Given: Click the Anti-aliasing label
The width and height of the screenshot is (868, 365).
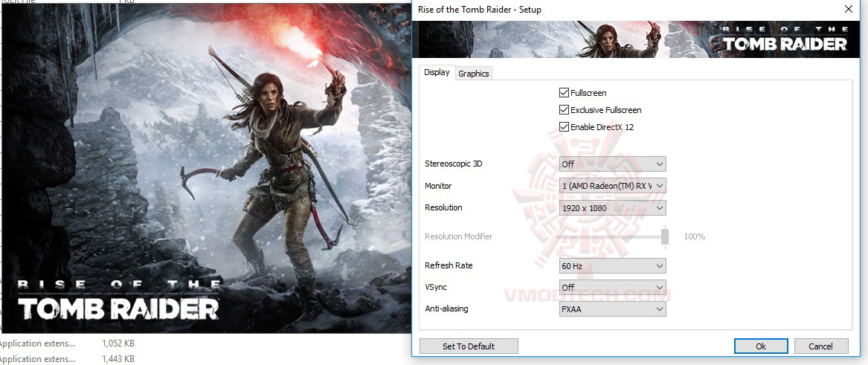Looking at the screenshot, I should pos(446,309).
